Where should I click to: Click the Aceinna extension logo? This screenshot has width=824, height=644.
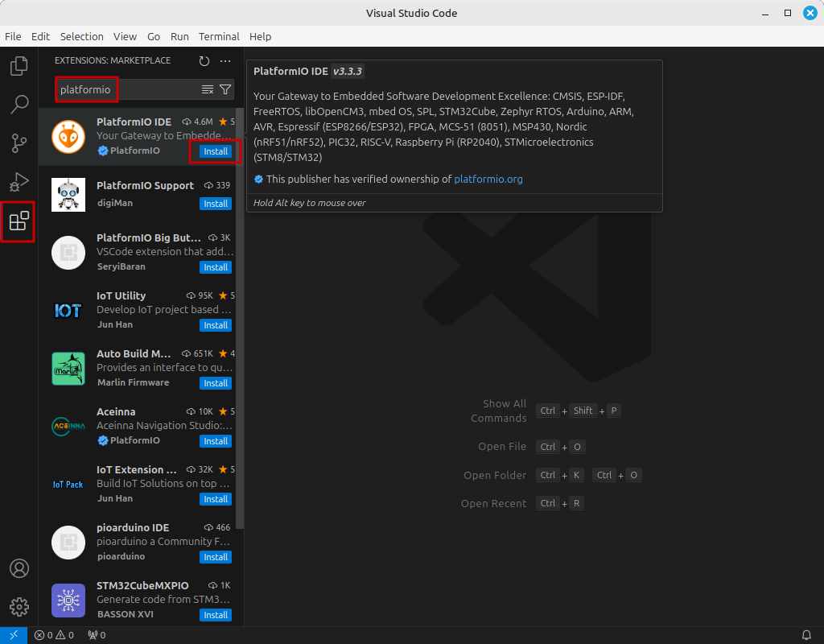pos(68,427)
